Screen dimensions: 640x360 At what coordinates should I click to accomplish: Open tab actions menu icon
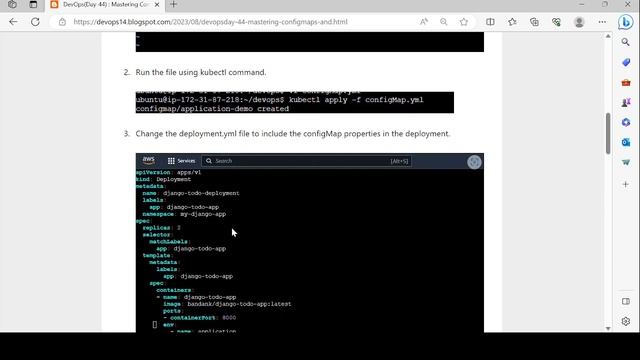coord(33,4)
